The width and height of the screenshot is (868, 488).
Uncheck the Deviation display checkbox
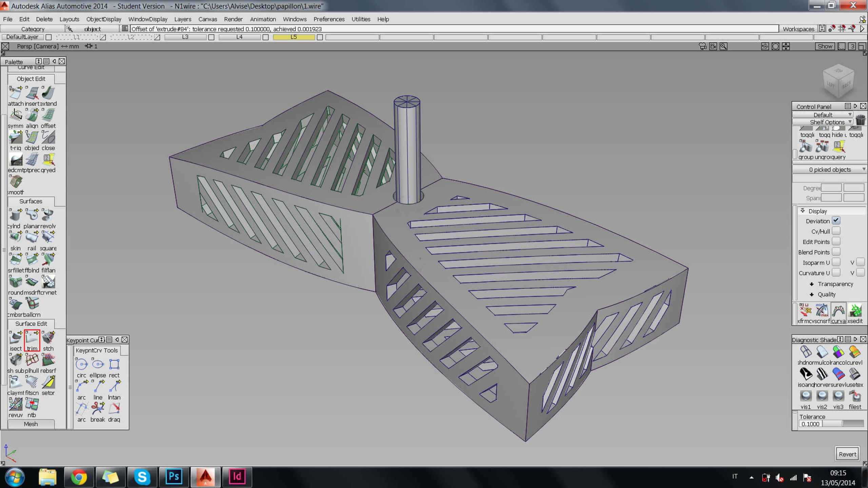coord(836,221)
